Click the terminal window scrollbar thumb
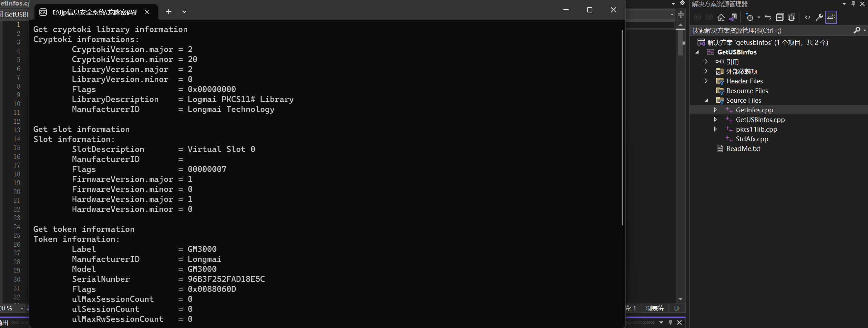The image size is (868, 328). [x=622, y=127]
